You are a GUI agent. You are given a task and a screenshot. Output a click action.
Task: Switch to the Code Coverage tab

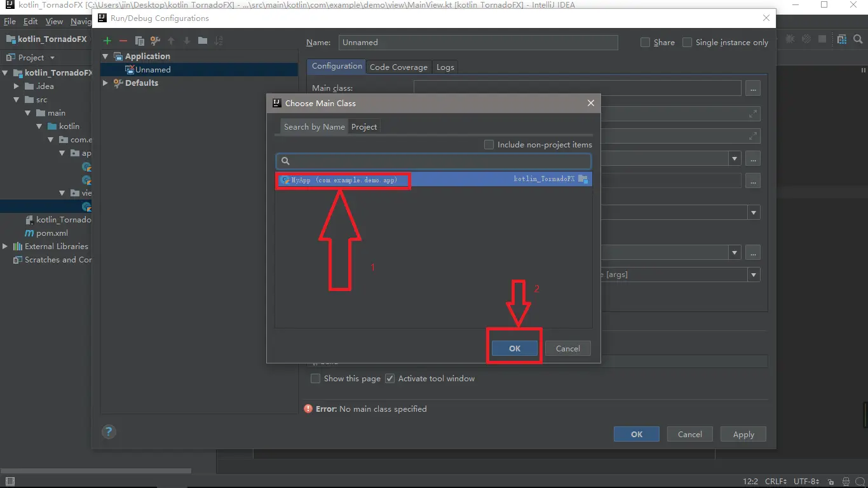coord(398,67)
